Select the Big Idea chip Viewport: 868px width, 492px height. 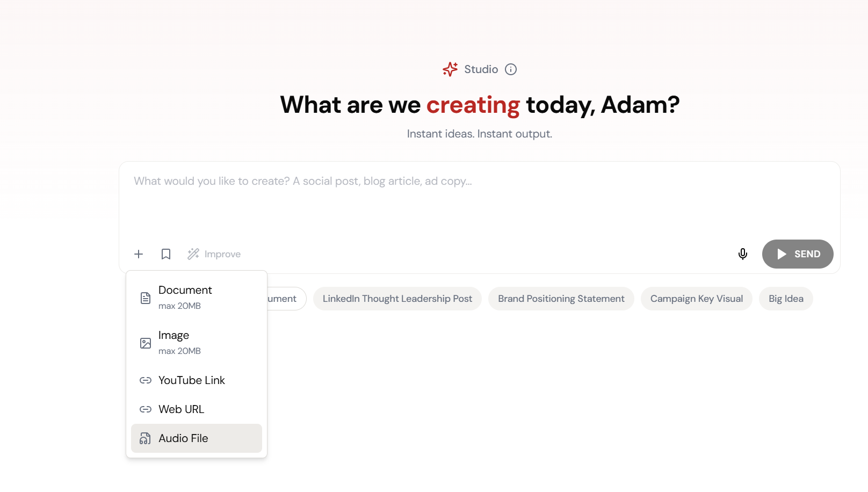786,299
